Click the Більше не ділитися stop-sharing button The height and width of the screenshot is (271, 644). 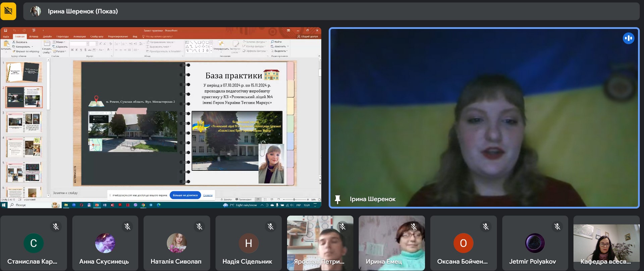tap(185, 195)
